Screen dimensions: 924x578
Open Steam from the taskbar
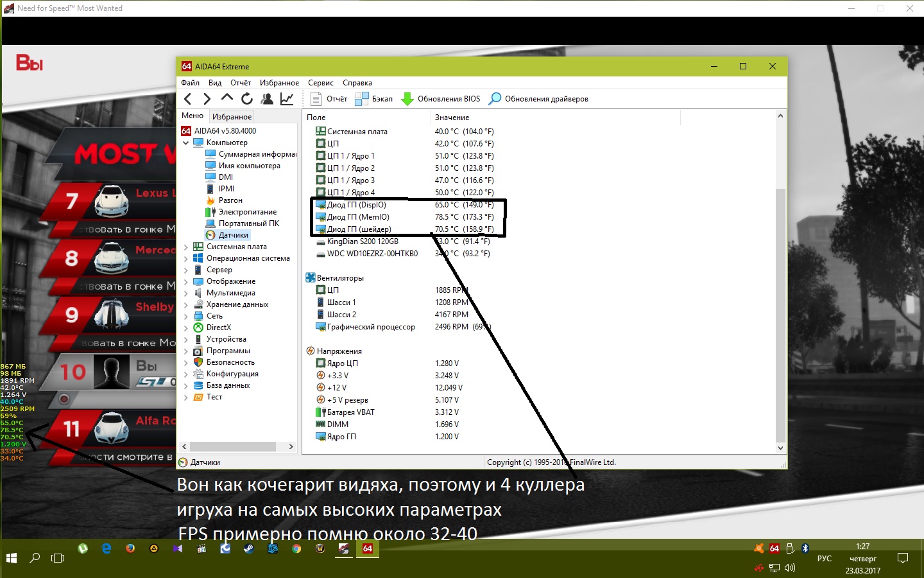(x=248, y=548)
